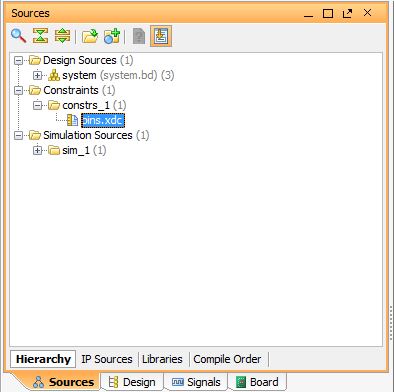
Task: Click the Simulation Sources folder icon
Action: click(35, 135)
